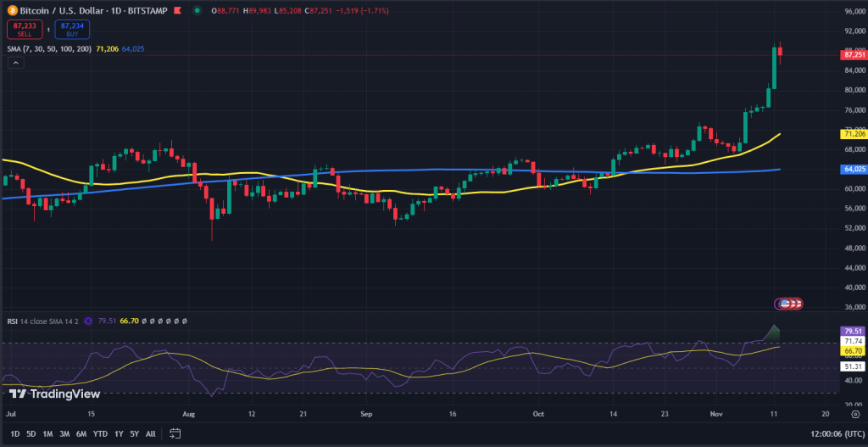The width and height of the screenshot is (868, 447).
Task: Click the 87,233 SELL button
Action: tap(25, 29)
